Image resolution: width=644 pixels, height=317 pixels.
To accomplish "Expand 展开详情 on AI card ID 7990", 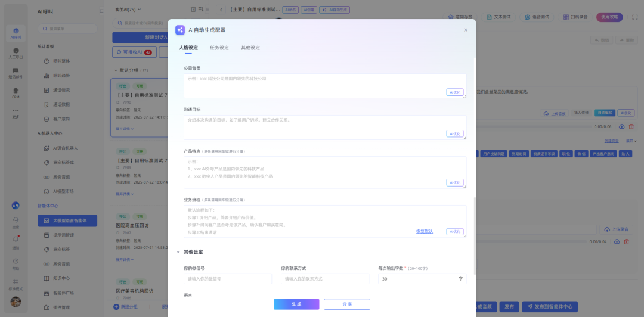I will pos(125,129).
